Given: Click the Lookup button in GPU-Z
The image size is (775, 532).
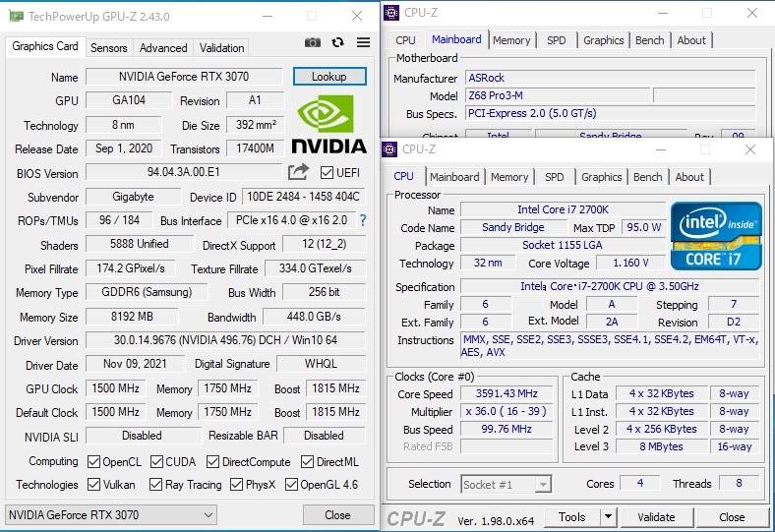Looking at the screenshot, I should (x=329, y=77).
